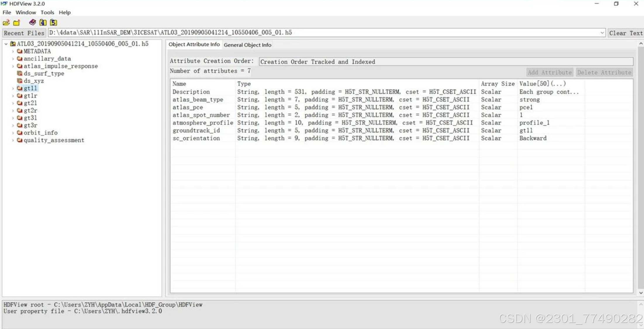644x329 pixels.
Task: Expand the gt1r group node
Action: click(x=13, y=96)
